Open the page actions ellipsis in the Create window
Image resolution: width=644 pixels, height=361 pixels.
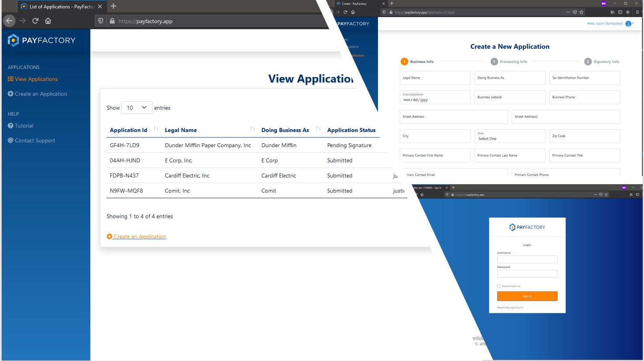[568, 12]
